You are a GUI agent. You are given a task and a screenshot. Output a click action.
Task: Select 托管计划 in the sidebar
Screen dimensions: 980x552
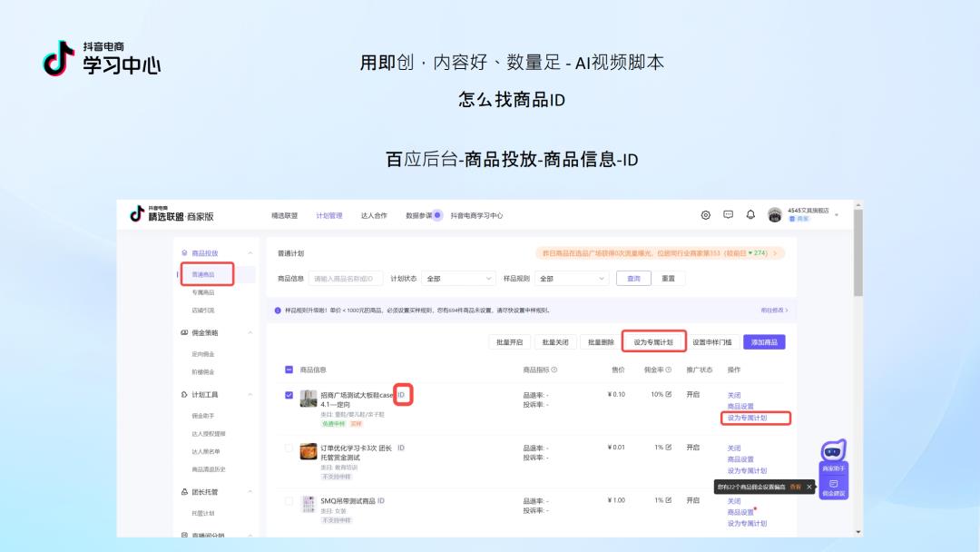[x=203, y=513]
